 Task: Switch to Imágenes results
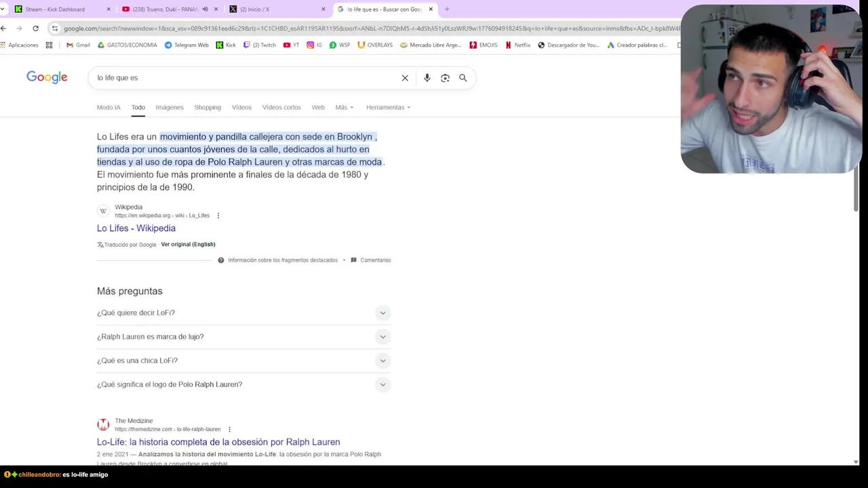(170, 107)
